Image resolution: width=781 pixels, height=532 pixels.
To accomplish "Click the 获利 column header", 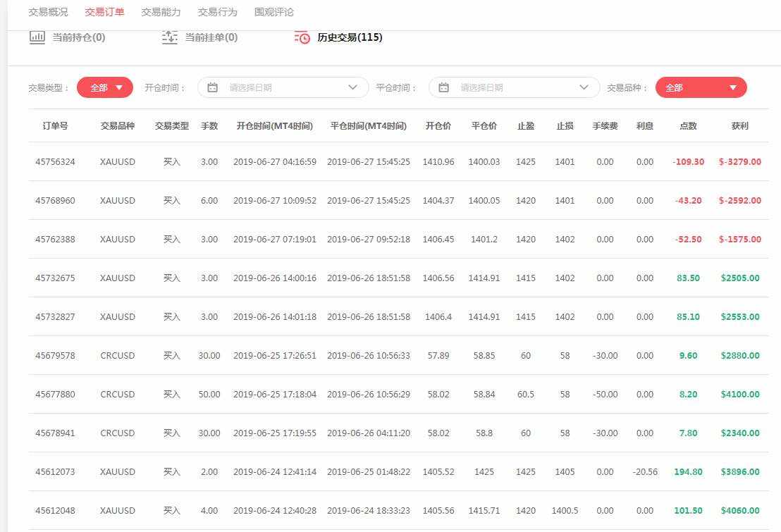I will coord(740,126).
